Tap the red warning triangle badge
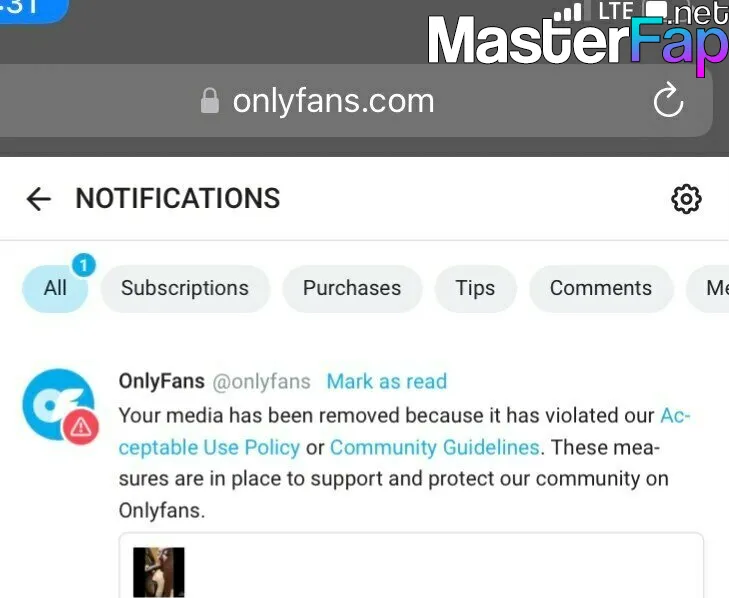729x598 pixels. tap(80, 427)
